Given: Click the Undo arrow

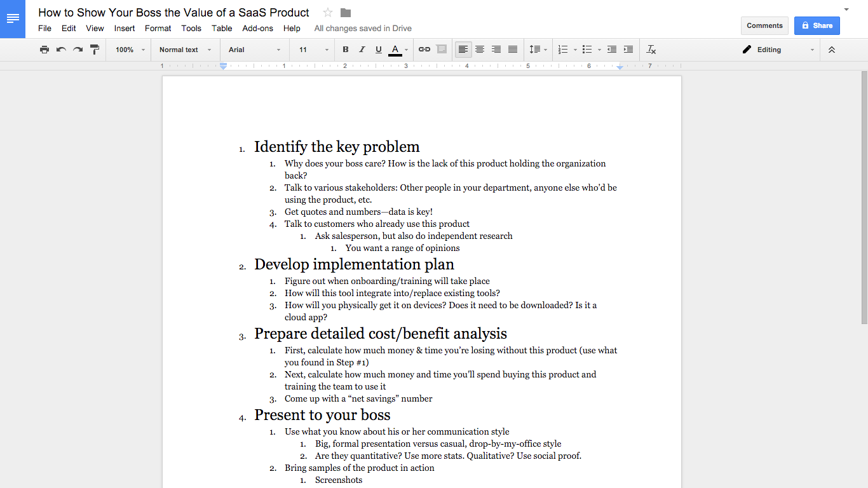Looking at the screenshot, I should pos(61,50).
